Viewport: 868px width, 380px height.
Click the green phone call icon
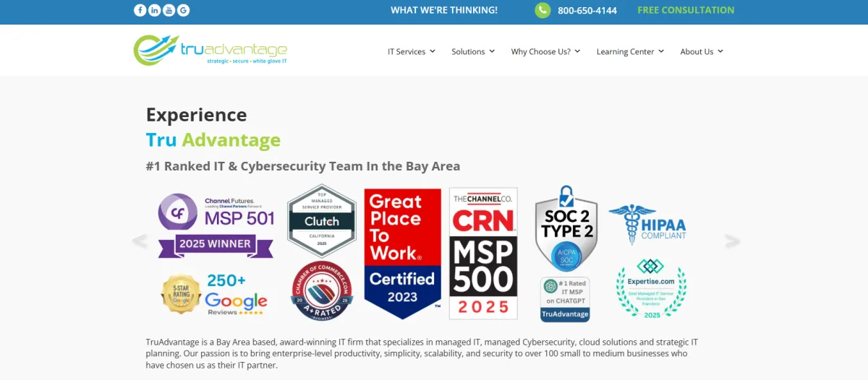pyautogui.click(x=542, y=10)
